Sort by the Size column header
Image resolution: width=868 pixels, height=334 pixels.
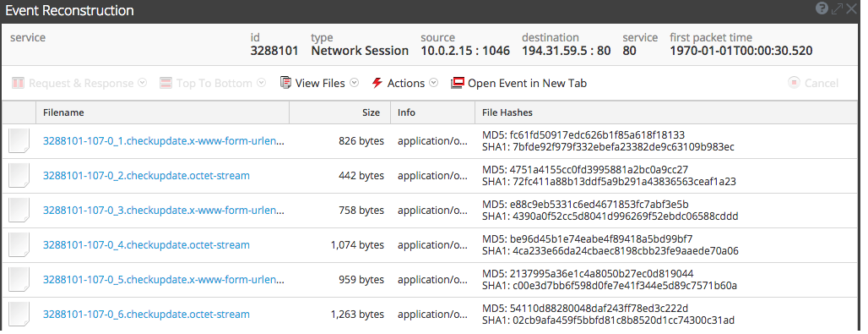pyautogui.click(x=340, y=112)
